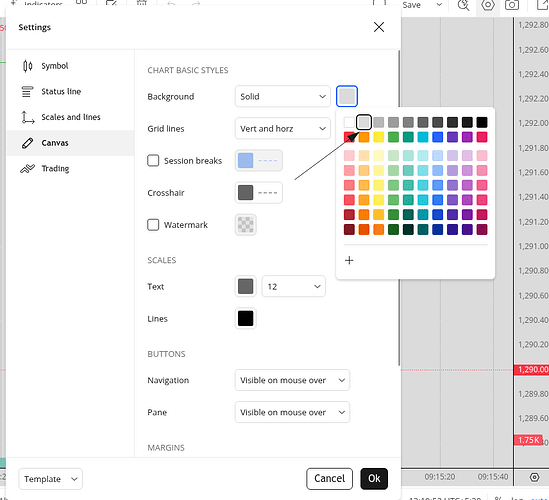Enable the Session breaks checkbox

point(153,161)
